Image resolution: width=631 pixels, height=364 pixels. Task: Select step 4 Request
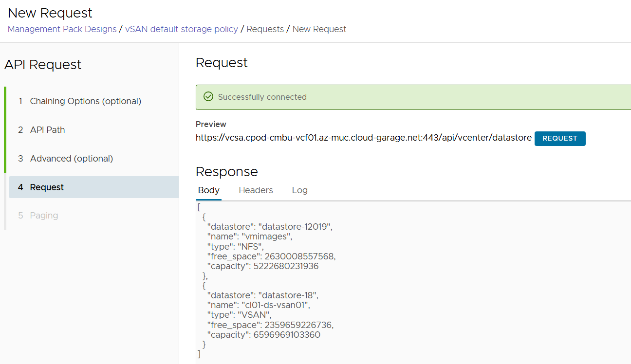47,187
